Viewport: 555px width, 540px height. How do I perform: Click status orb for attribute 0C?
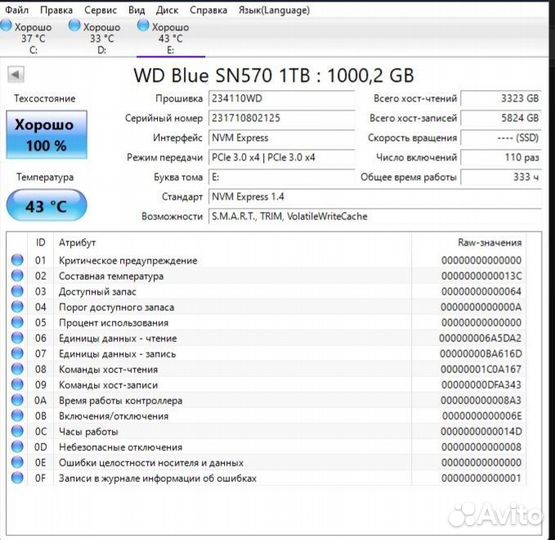click(x=17, y=431)
